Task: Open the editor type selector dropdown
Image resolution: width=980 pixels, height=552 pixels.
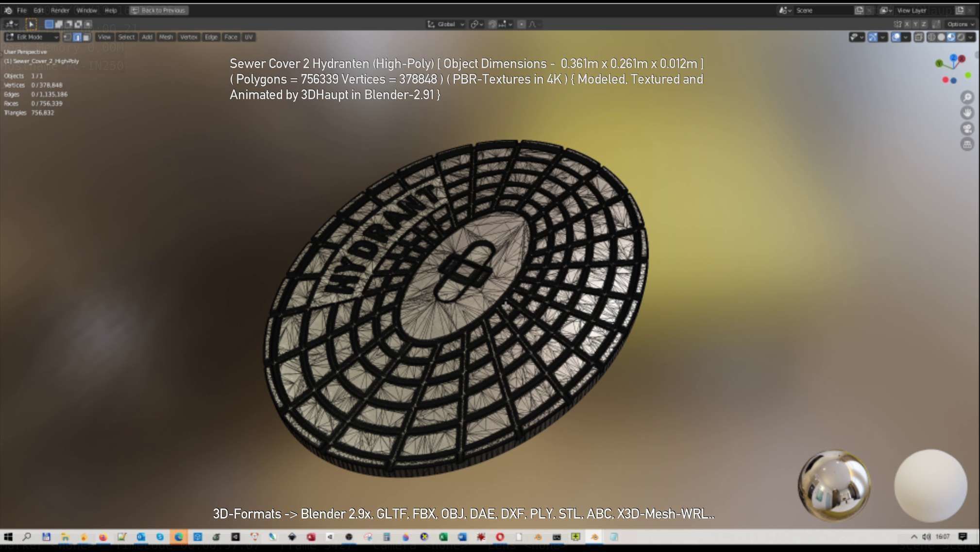Action: (11, 24)
